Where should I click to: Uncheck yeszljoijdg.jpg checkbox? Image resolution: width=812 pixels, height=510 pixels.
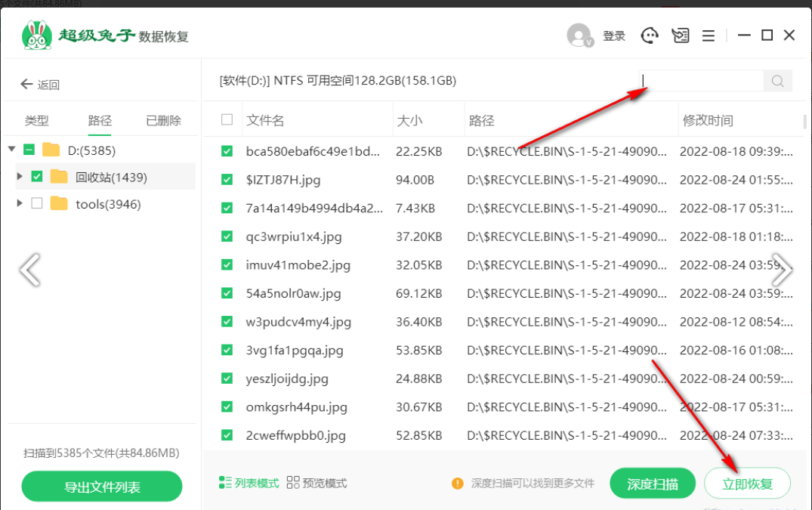(x=227, y=379)
